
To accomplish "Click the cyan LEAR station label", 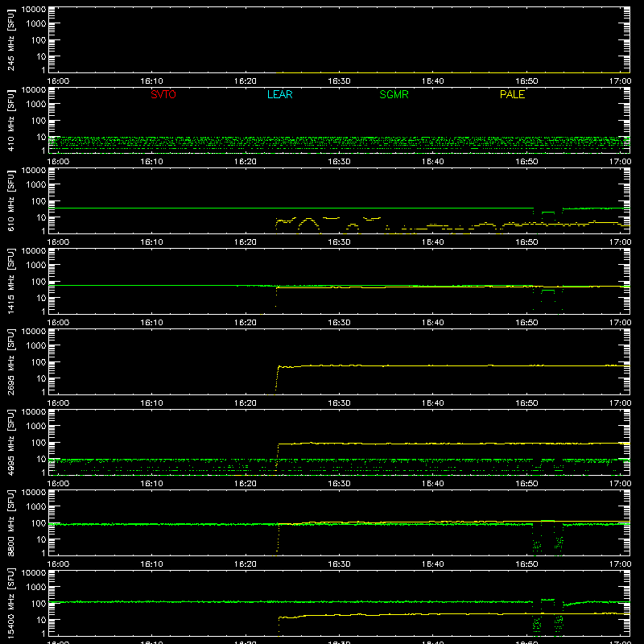I will pos(279,94).
